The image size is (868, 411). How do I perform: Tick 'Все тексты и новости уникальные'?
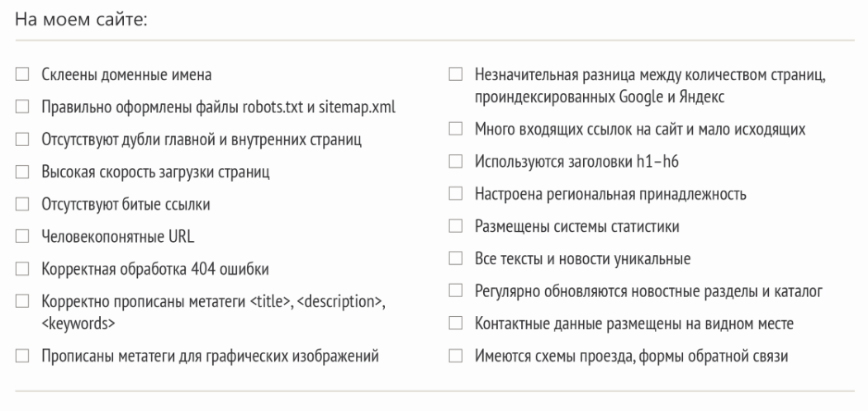pos(456,258)
